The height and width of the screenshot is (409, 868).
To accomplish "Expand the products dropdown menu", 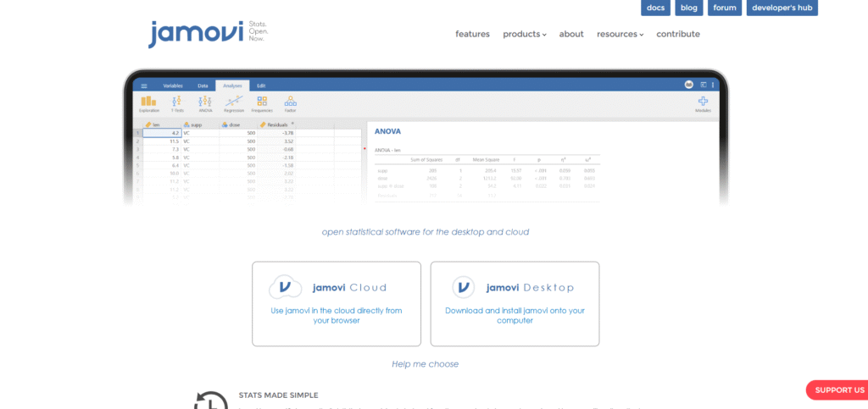I will pos(524,34).
